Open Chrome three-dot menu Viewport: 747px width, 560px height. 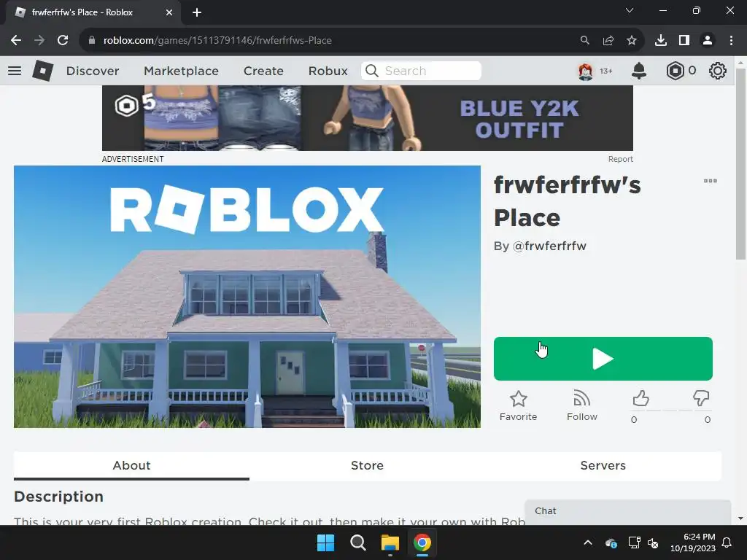point(731,41)
